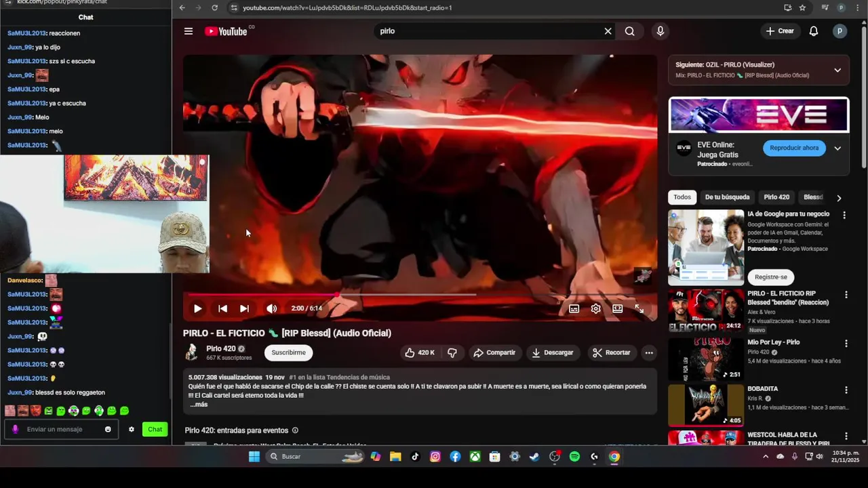The height and width of the screenshot is (488, 868).
Task: Open TikTok from the taskbar
Action: (x=415, y=457)
